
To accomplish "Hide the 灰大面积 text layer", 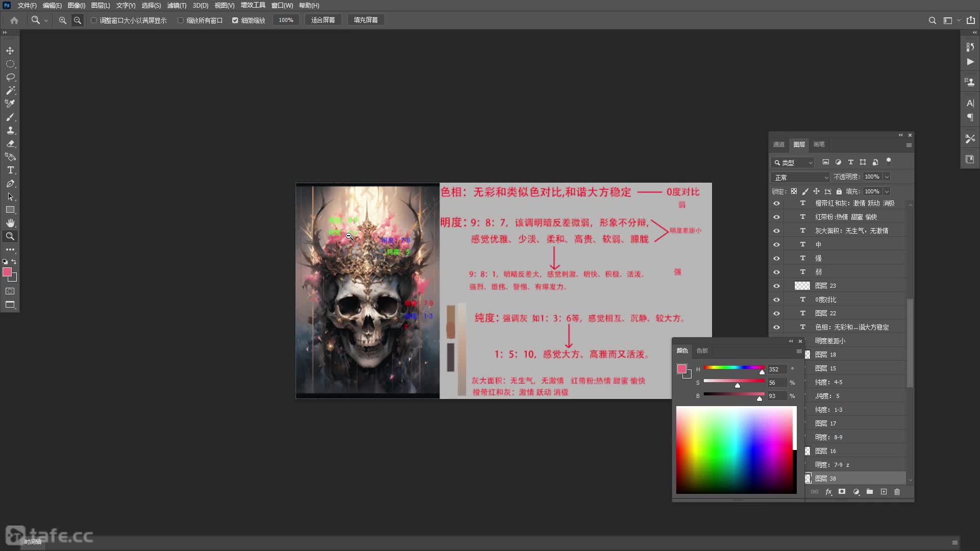I will pyautogui.click(x=776, y=231).
